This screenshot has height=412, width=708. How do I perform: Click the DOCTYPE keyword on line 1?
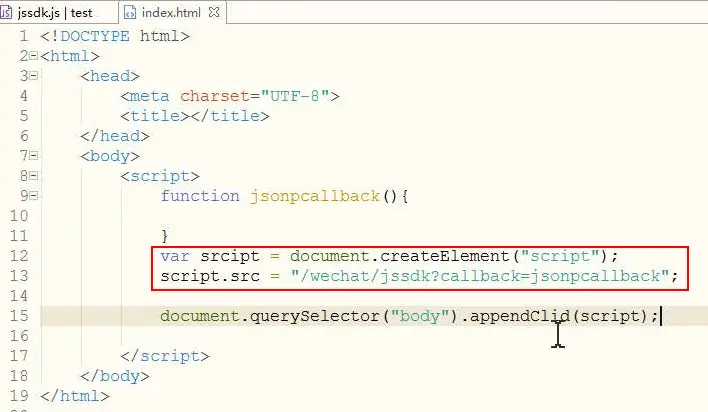pos(95,36)
